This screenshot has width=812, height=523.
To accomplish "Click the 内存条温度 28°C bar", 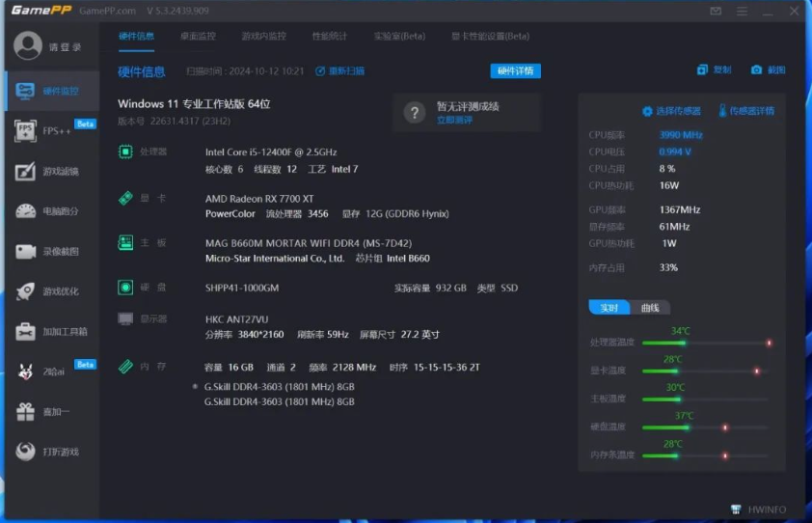I will click(706, 455).
